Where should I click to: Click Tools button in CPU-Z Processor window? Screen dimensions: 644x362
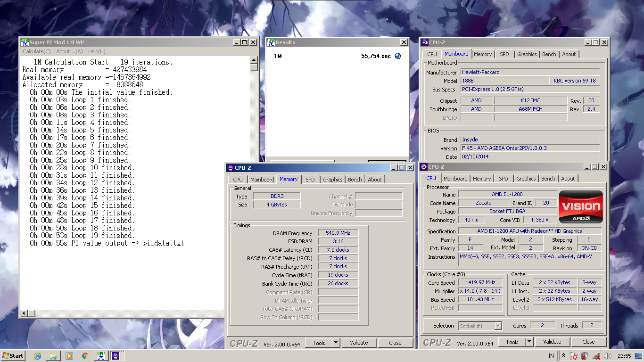tap(512, 342)
